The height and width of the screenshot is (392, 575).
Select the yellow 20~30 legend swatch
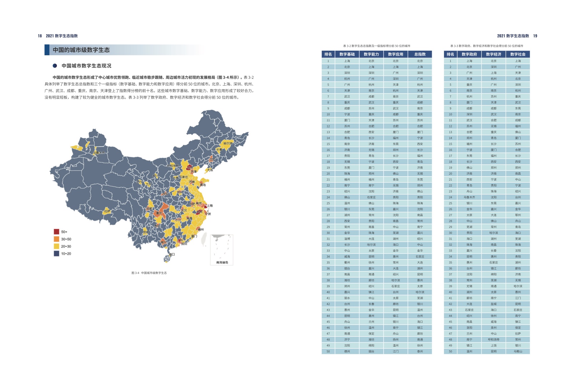(x=56, y=246)
